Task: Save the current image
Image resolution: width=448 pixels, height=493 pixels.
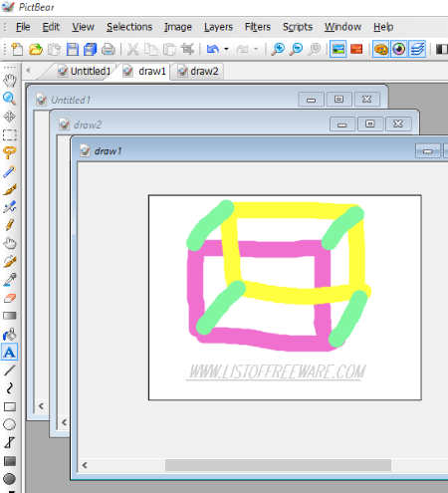Action: click(72, 49)
